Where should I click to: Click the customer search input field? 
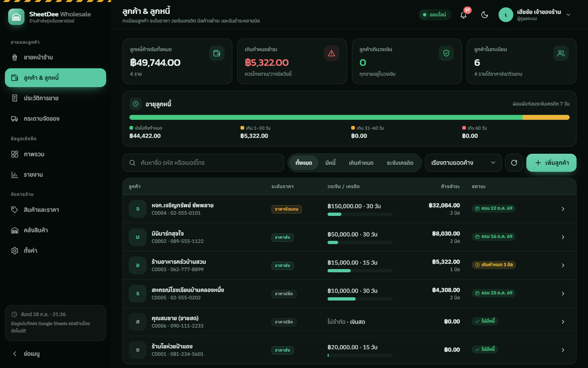[x=203, y=163]
